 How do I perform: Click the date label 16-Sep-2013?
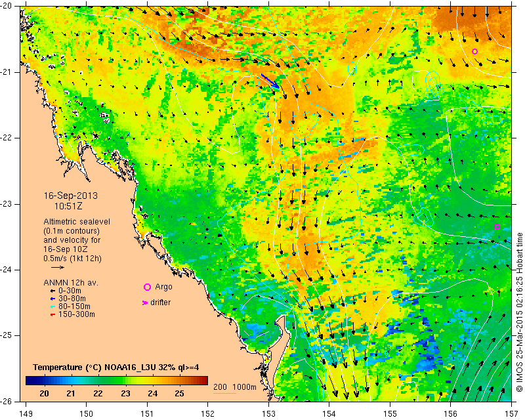click(71, 196)
